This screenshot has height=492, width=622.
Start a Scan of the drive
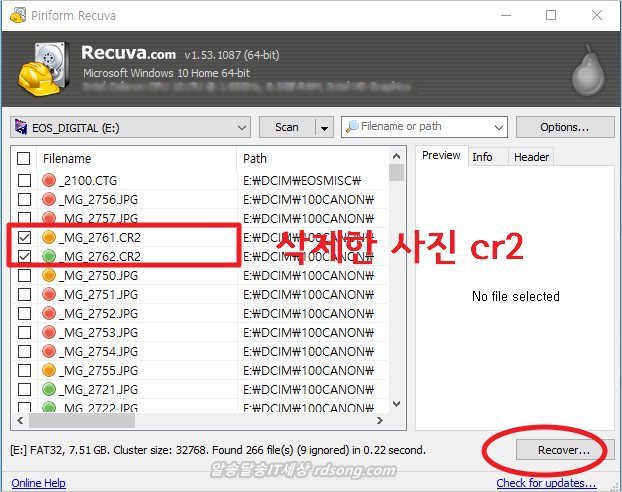[287, 127]
